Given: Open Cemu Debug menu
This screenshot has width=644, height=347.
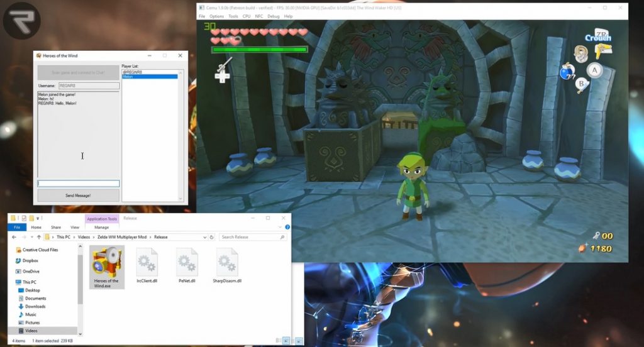Looking at the screenshot, I should (273, 16).
